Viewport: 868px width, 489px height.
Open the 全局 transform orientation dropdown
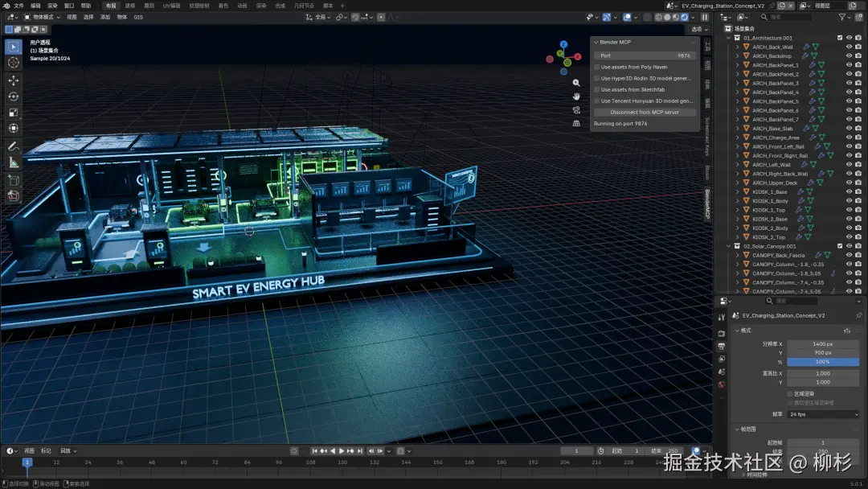coord(318,17)
